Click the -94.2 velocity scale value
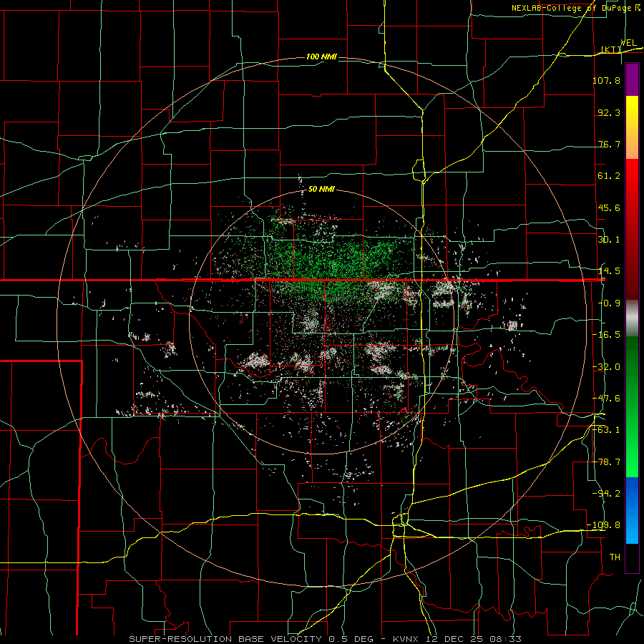The width and height of the screenshot is (644, 644). 607,493
